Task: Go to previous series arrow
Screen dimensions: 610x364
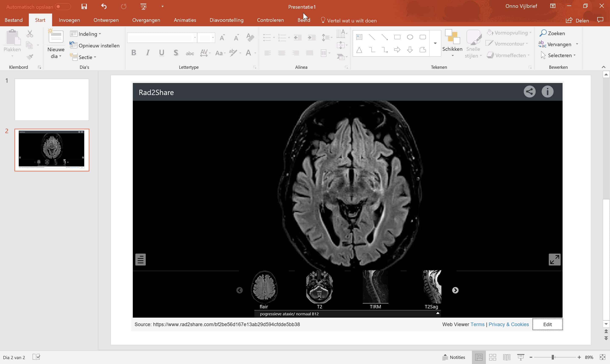Action: point(239,290)
